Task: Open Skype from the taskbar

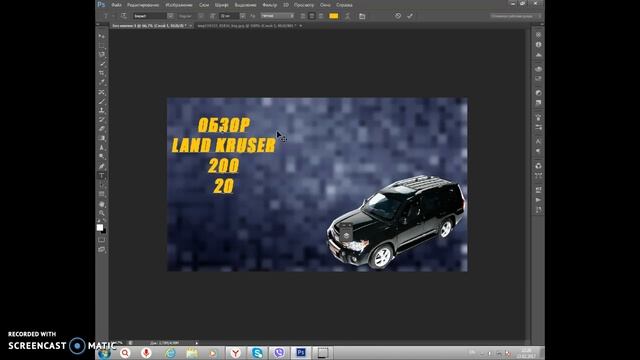Action: pos(257,353)
